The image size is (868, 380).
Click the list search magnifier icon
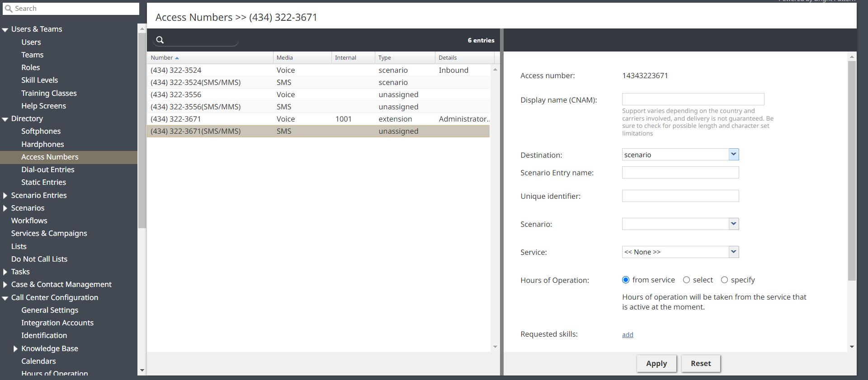coord(160,40)
